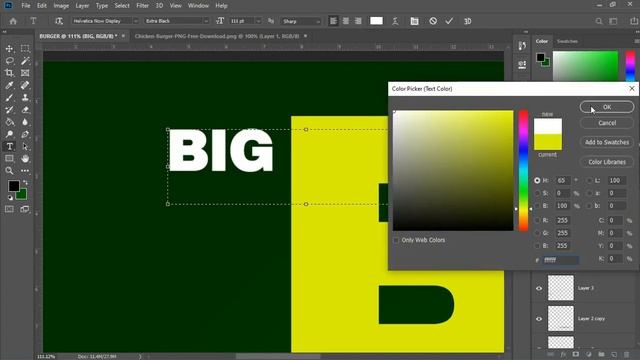The width and height of the screenshot is (640, 360).
Task: Select the Eyedropper tool
Action: tap(9, 85)
